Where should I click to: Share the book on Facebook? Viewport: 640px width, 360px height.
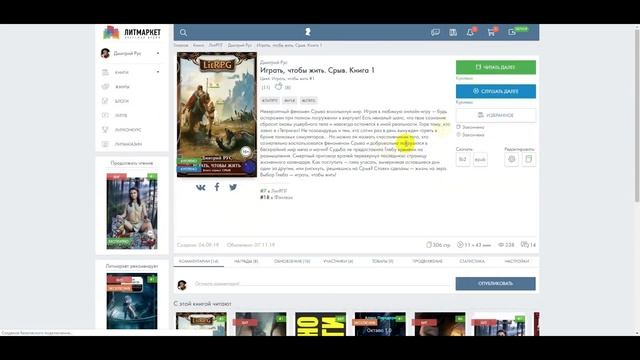coord(217,187)
